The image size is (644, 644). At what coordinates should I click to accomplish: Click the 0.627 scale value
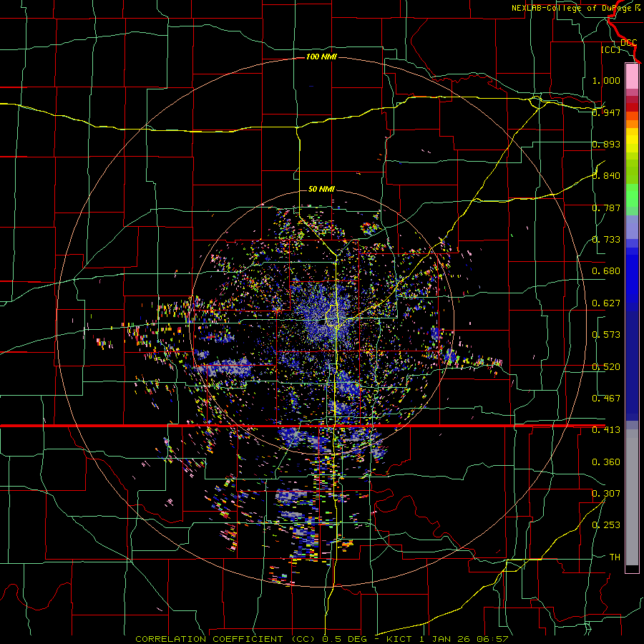click(606, 303)
